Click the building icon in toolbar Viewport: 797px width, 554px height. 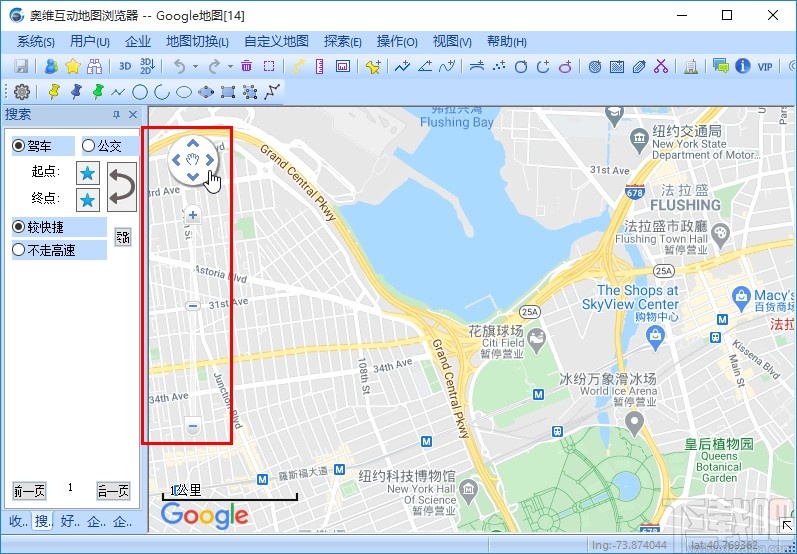(x=690, y=67)
